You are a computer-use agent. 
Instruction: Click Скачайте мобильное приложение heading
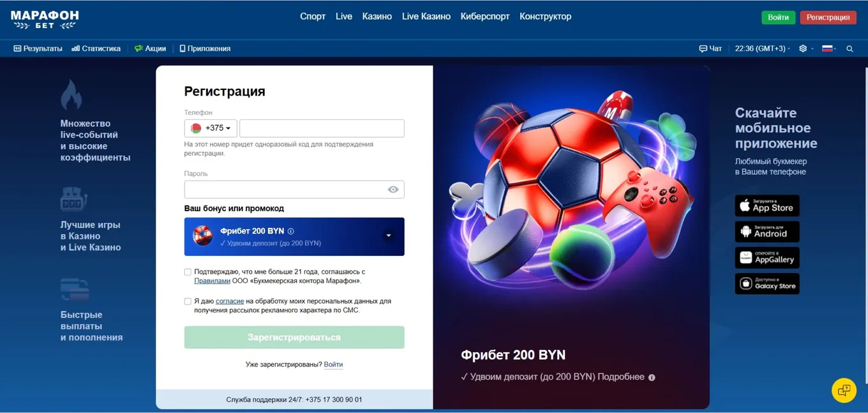776,128
